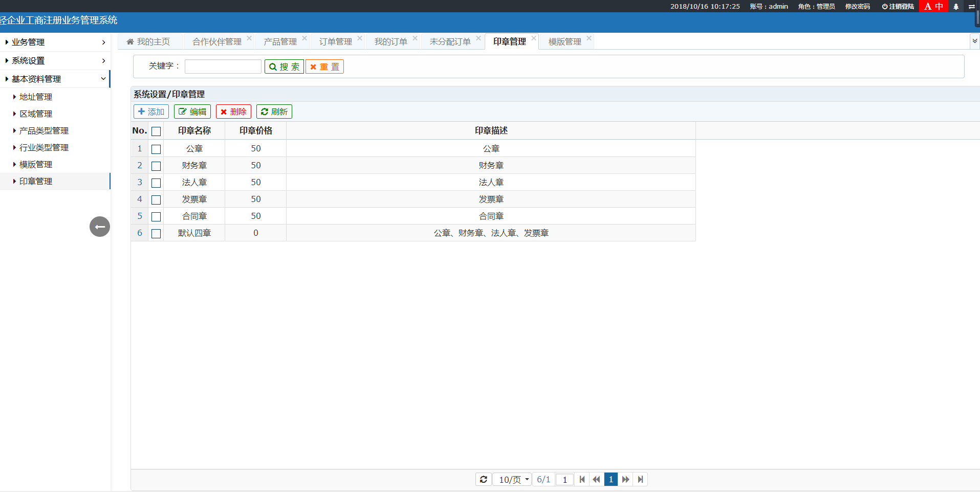Tick the checkbox for 公章 row
This screenshot has height=492, width=980.
point(156,149)
